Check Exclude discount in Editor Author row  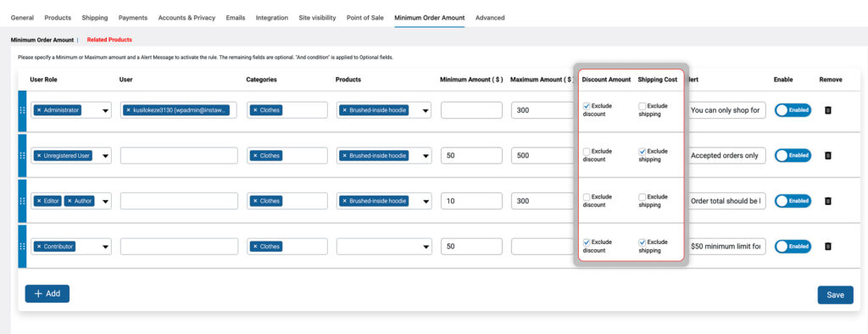[x=587, y=197]
